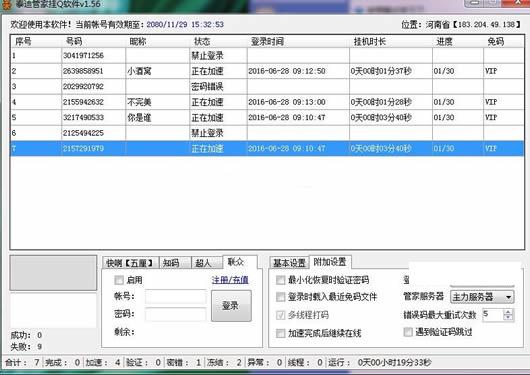530x375 pixels.
Task: Select account number 3217490533
Action: [x=83, y=118]
